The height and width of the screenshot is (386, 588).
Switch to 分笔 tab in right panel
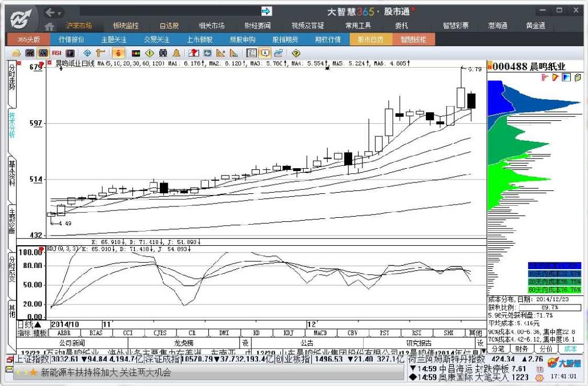pyautogui.click(x=498, y=349)
